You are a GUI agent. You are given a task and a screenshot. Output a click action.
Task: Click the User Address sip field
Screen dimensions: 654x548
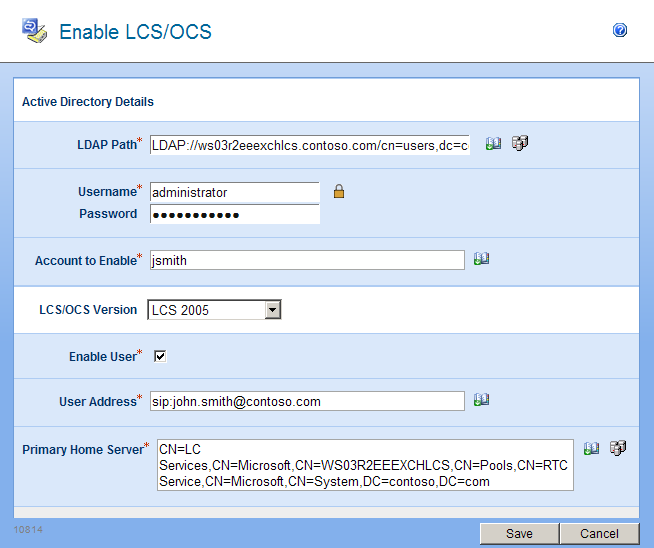[x=307, y=401]
